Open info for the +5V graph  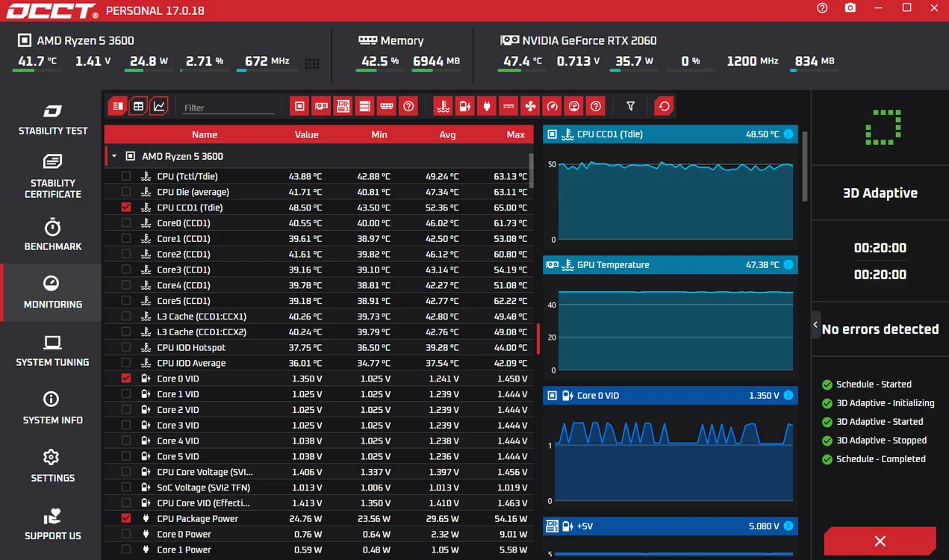click(x=788, y=526)
